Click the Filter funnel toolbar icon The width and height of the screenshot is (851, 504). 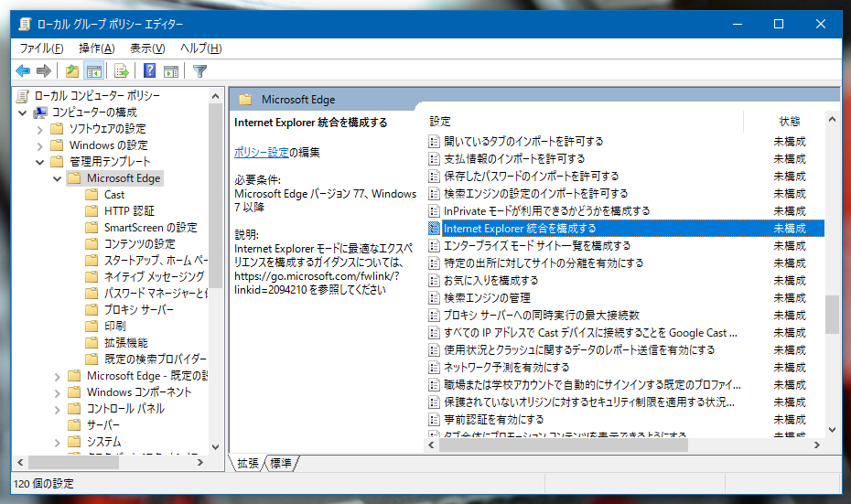pyautogui.click(x=199, y=71)
